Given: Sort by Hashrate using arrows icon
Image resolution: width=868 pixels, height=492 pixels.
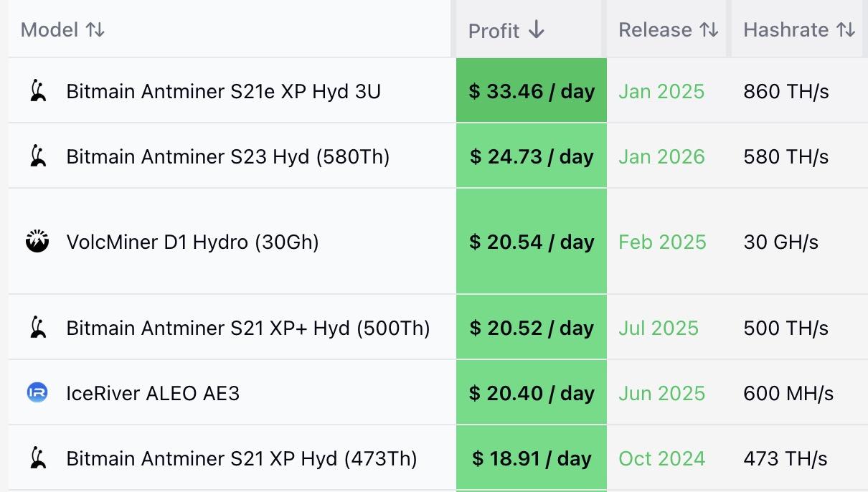Looking at the screenshot, I should pos(846,30).
